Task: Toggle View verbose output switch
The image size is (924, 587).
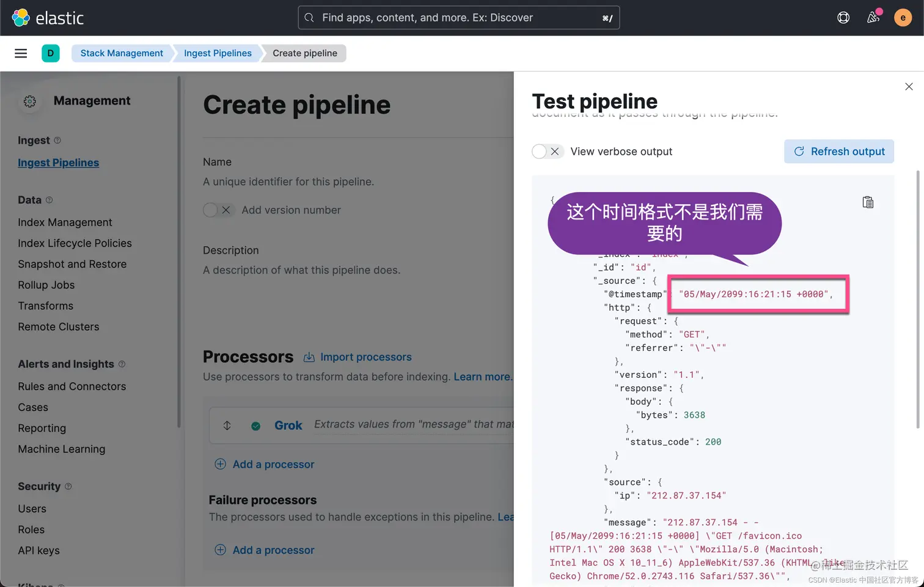Action: point(547,152)
